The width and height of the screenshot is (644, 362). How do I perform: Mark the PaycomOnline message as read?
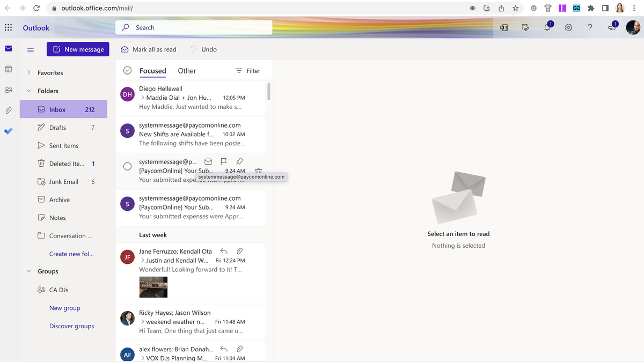[208, 161]
